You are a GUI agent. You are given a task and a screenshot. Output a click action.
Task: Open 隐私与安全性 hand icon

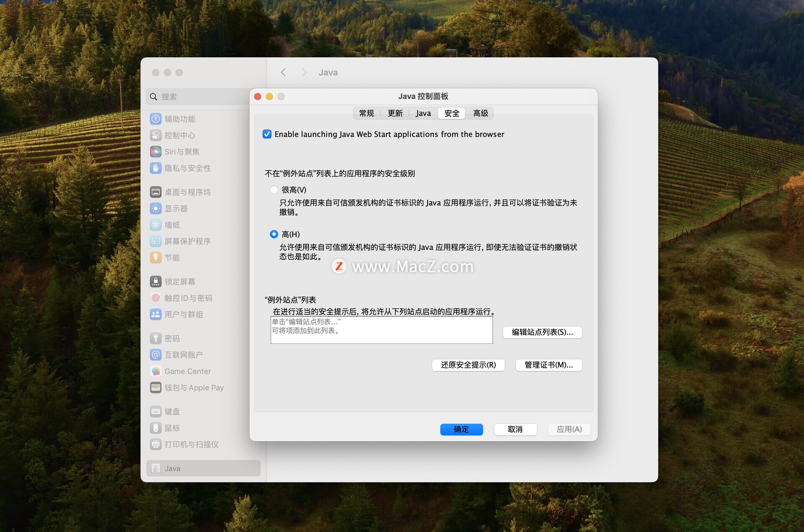click(x=156, y=168)
